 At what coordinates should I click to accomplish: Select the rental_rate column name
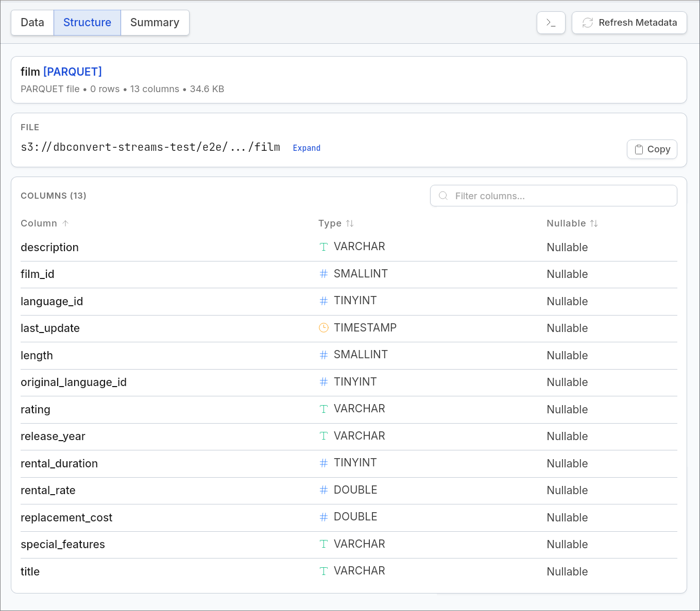click(48, 491)
